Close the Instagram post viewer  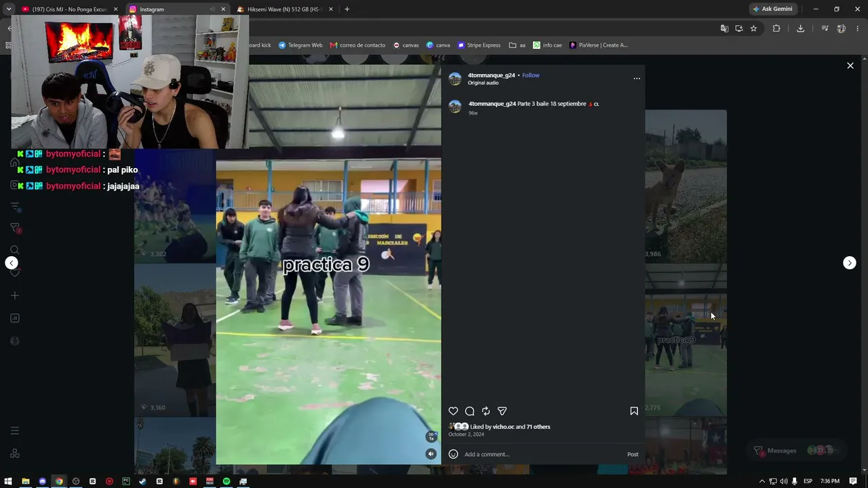point(850,66)
